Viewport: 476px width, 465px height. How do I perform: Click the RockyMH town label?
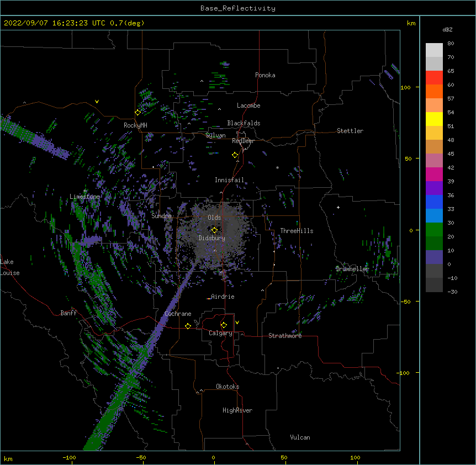tap(135, 125)
